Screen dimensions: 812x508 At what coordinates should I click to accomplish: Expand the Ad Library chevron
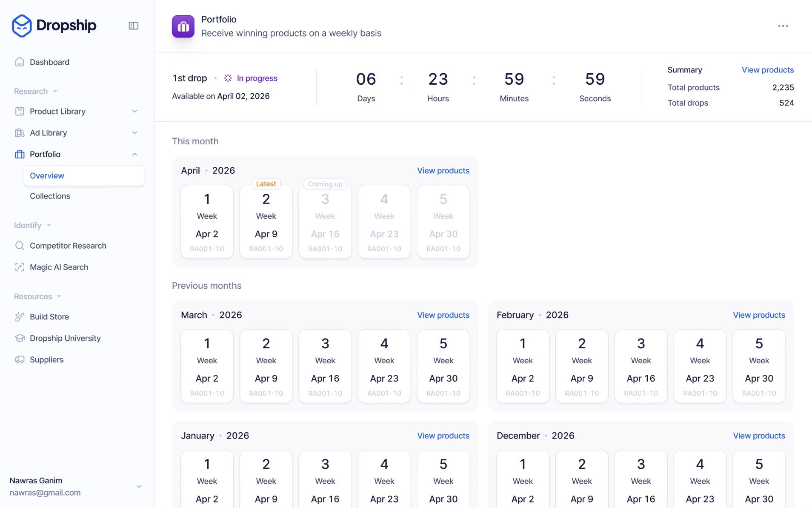pos(134,133)
